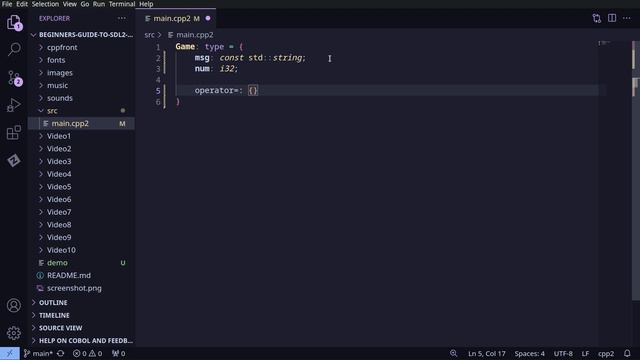Split the editor right
This screenshot has width=640, height=360.
click(612, 18)
